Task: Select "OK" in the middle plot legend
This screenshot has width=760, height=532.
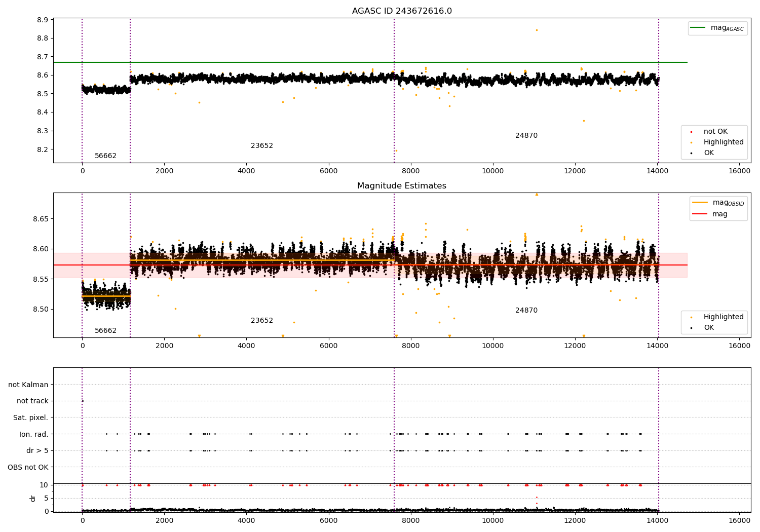Action: click(709, 328)
